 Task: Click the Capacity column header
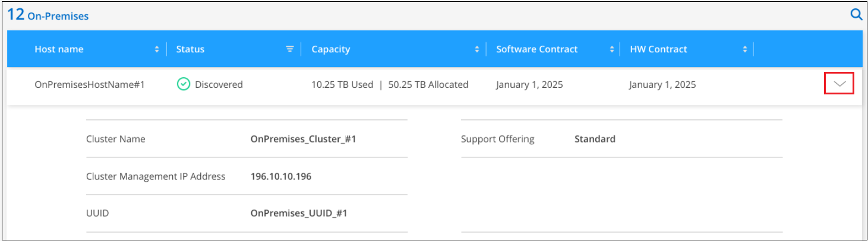click(x=330, y=49)
